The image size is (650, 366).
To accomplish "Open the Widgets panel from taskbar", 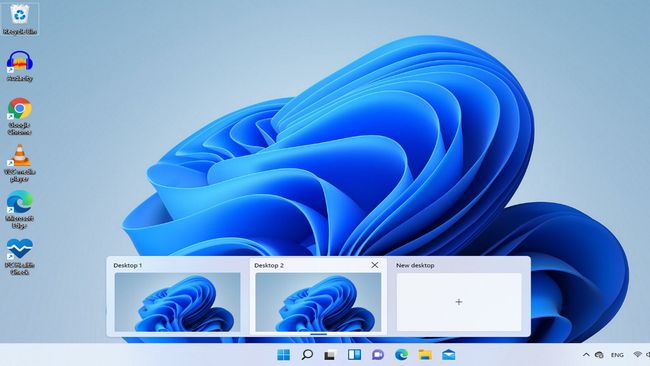I will 354,355.
